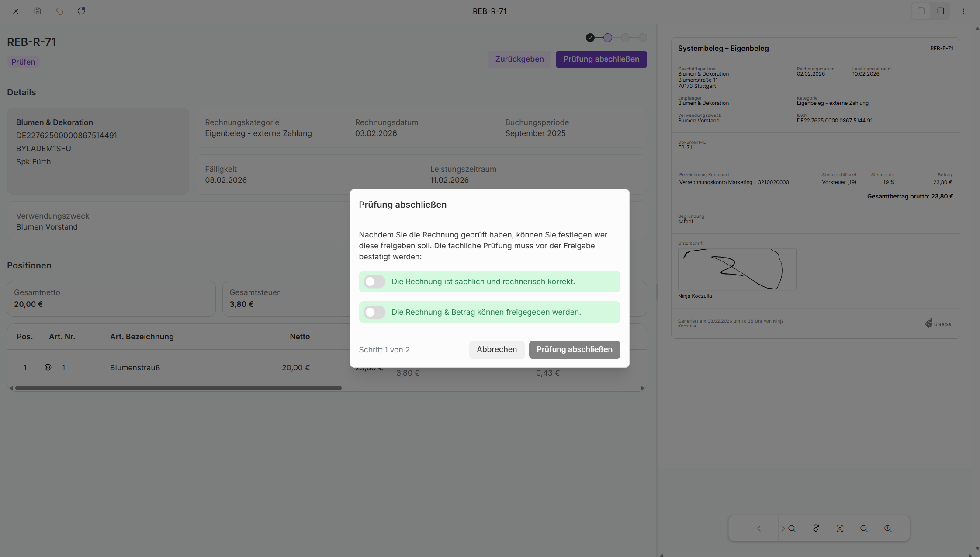Zoom out of the document preview
The height and width of the screenshot is (557, 980).
[864, 528]
